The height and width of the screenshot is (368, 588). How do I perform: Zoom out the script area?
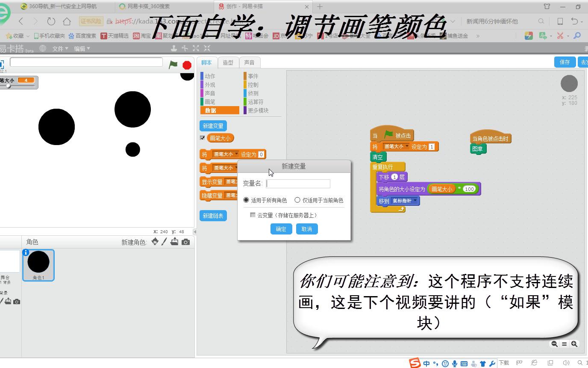click(x=554, y=344)
